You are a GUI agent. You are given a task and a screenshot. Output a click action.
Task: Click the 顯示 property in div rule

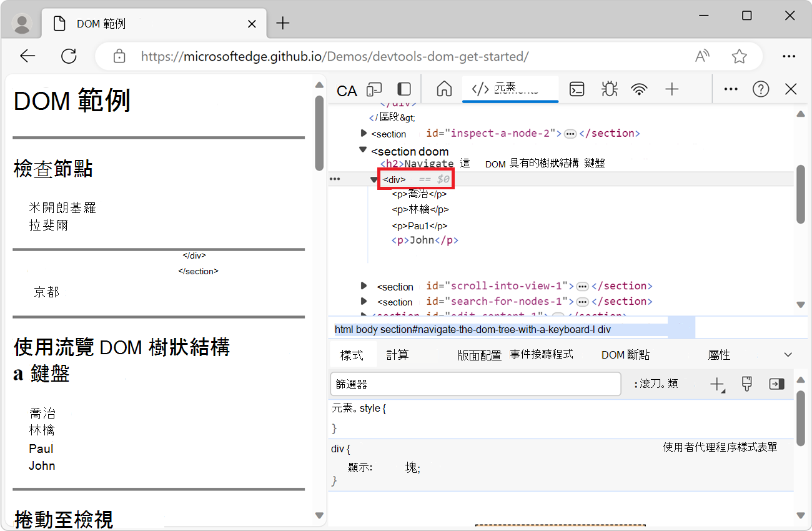click(360, 467)
